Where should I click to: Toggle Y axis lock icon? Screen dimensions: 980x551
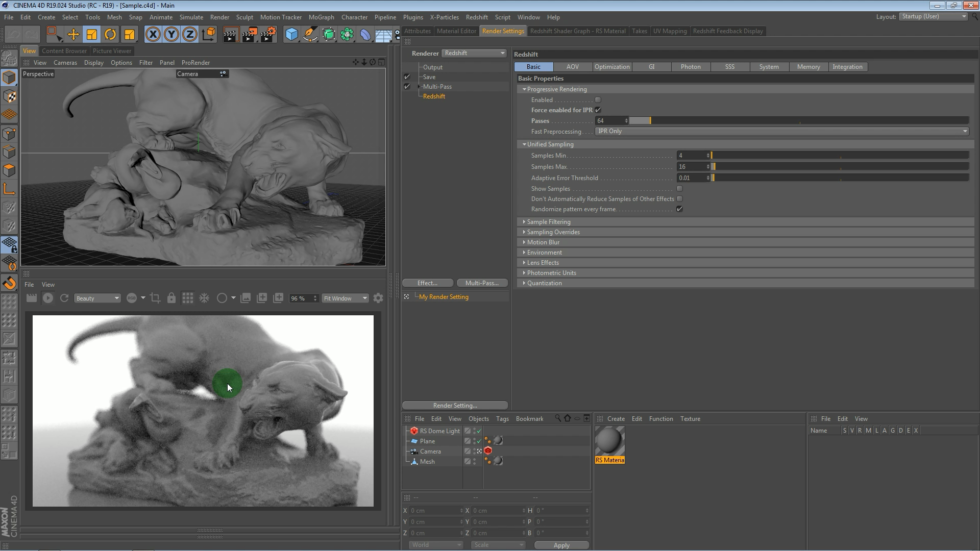pos(171,35)
